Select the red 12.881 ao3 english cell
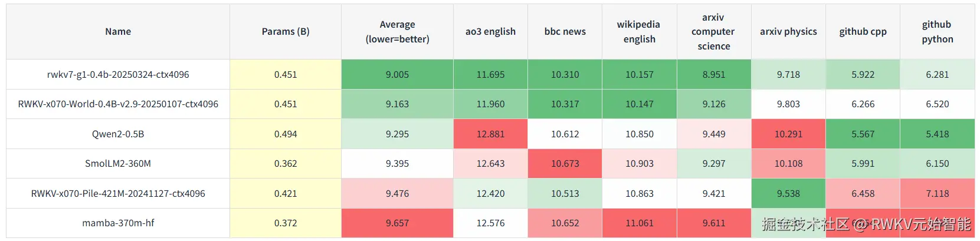980x241 pixels. 490,134
